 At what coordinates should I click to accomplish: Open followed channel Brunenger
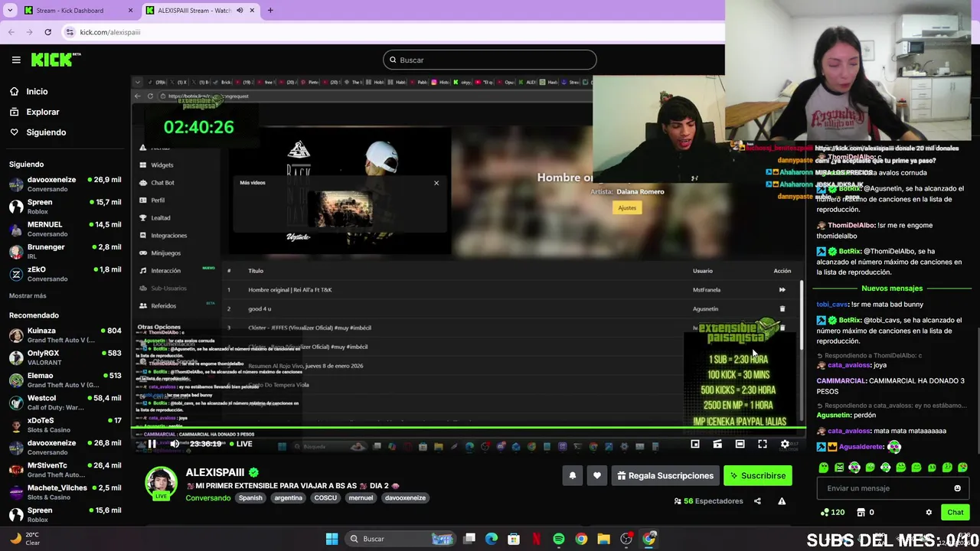[65, 251]
